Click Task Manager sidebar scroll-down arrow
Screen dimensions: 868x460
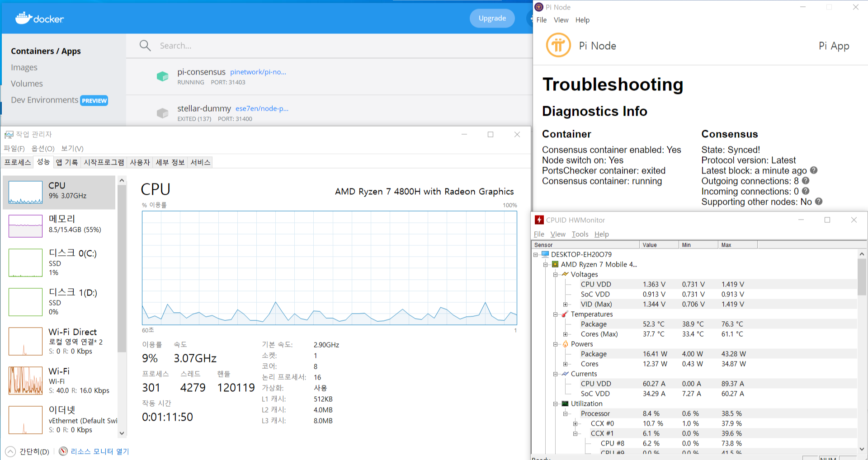tap(122, 433)
